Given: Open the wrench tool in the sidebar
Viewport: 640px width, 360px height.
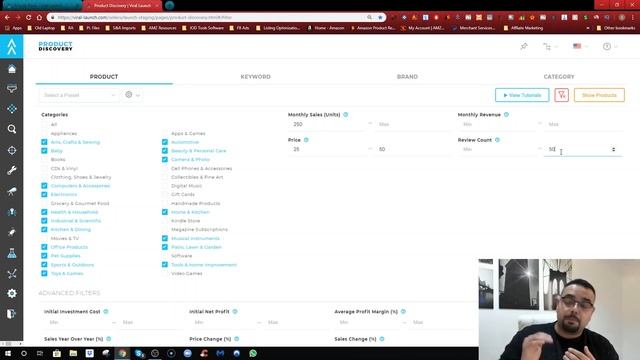Looking at the screenshot, I should pyautogui.click(x=12, y=170).
